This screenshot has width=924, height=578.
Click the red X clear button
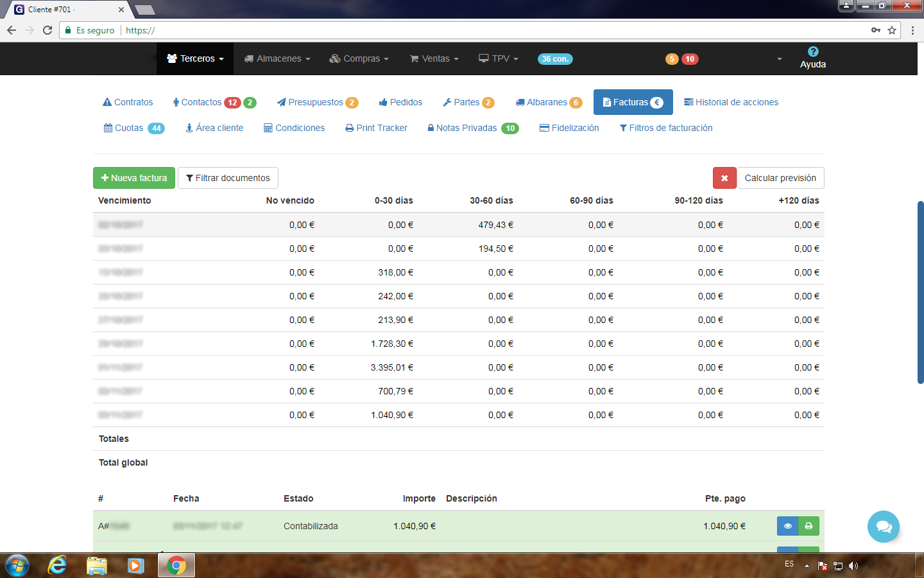[x=724, y=178]
